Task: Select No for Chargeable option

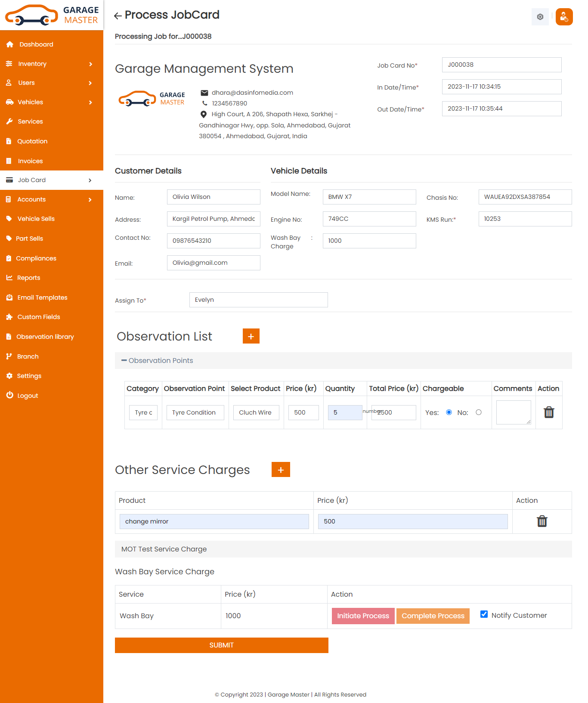Action: [x=479, y=412]
